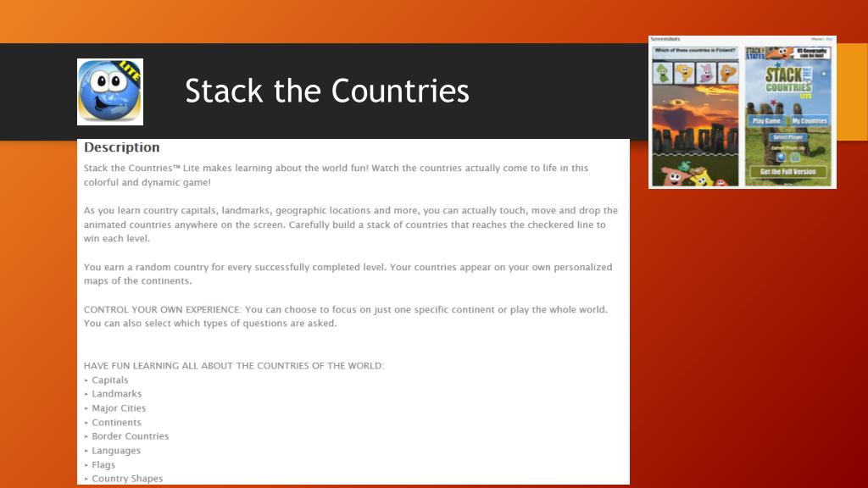Click the Stack the States banner
Image resolution: width=868 pixels, height=488 pixels.
click(x=787, y=53)
